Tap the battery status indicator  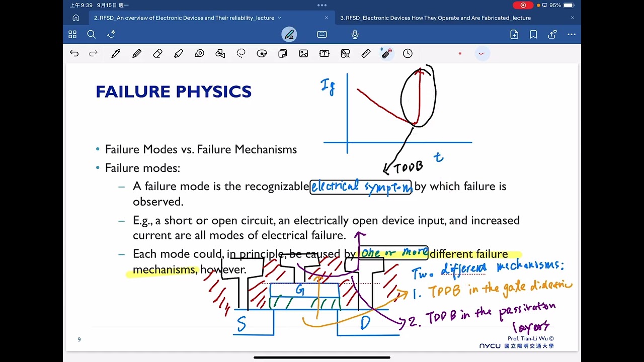coord(569,5)
